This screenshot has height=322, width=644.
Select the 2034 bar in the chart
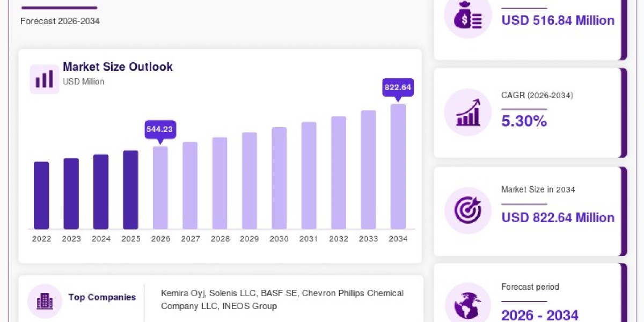pyautogui.click(x=398, y=166)
